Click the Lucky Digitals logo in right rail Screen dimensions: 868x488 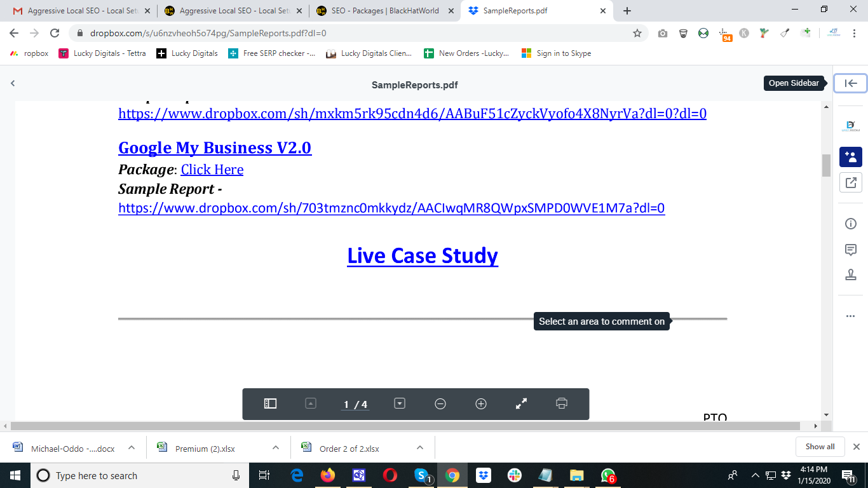[x=851, y=126]
